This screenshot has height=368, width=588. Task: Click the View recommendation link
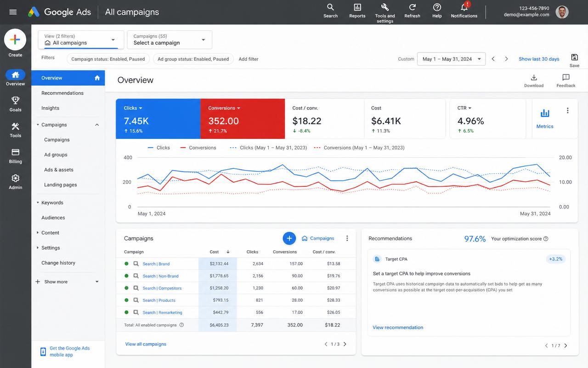click(x=398, y=328)
